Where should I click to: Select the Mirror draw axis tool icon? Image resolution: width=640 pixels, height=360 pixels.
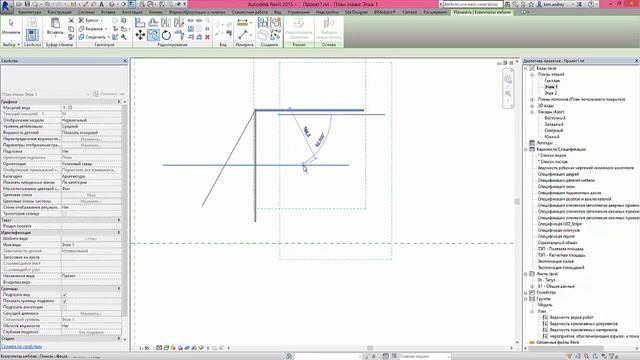click(x=179, y=22)
